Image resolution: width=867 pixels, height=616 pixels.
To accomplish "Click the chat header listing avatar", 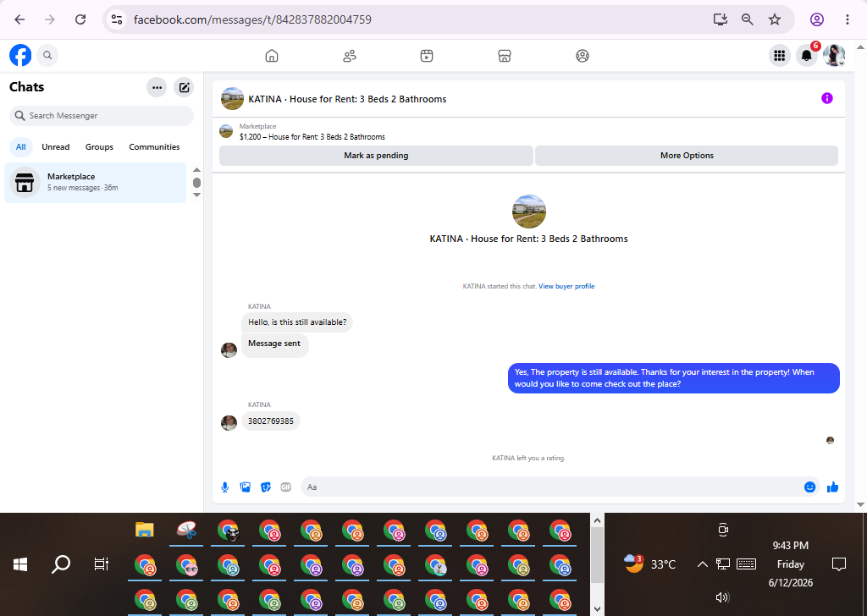I will (x=232, y=99).
